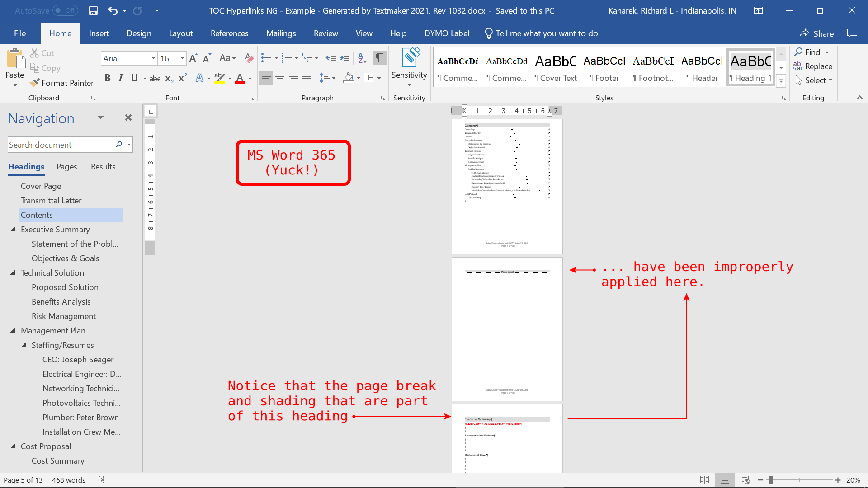868x488 pixels.
Task: Expand the Styles gallery more arrow
Action: point(781,81)
